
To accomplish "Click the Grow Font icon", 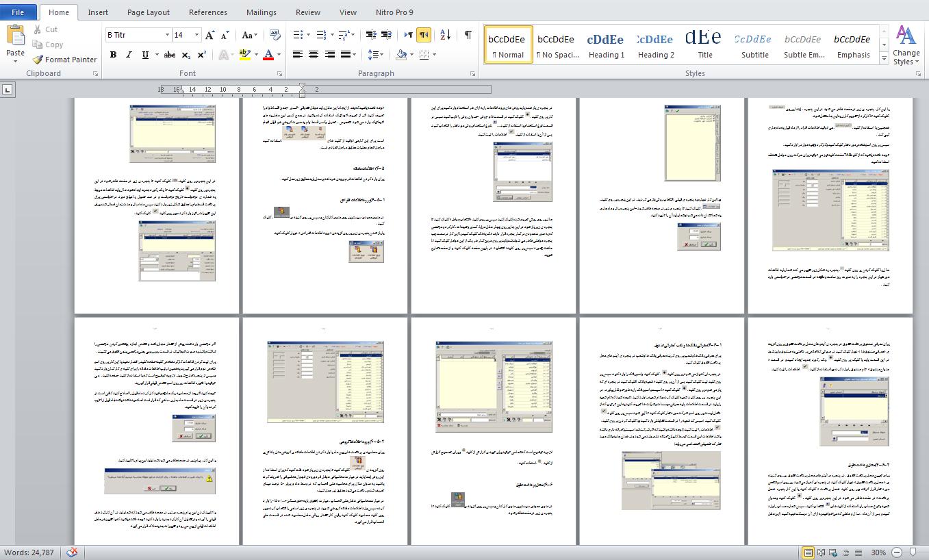I will pos(210,35).
